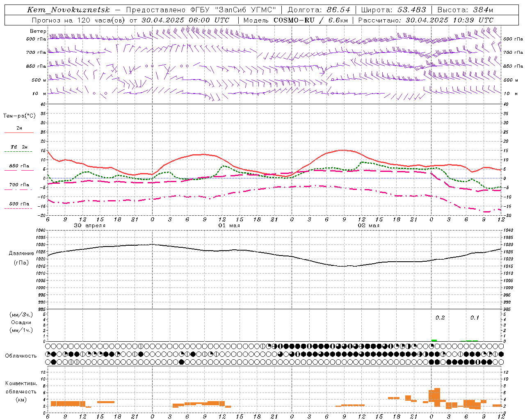525x420 pixels.
Task: Select the Модель COSMO-RU / 6.6км label
Action: (x=295, y=20)
